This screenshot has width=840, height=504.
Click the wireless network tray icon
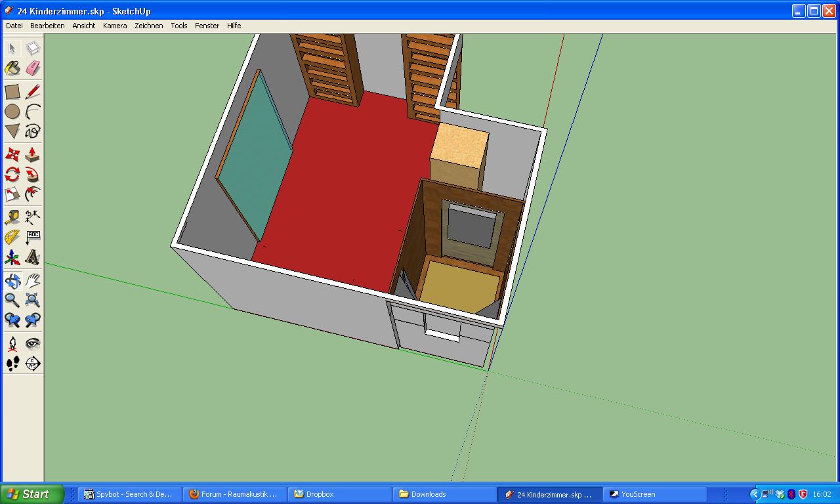click(768, 494)
